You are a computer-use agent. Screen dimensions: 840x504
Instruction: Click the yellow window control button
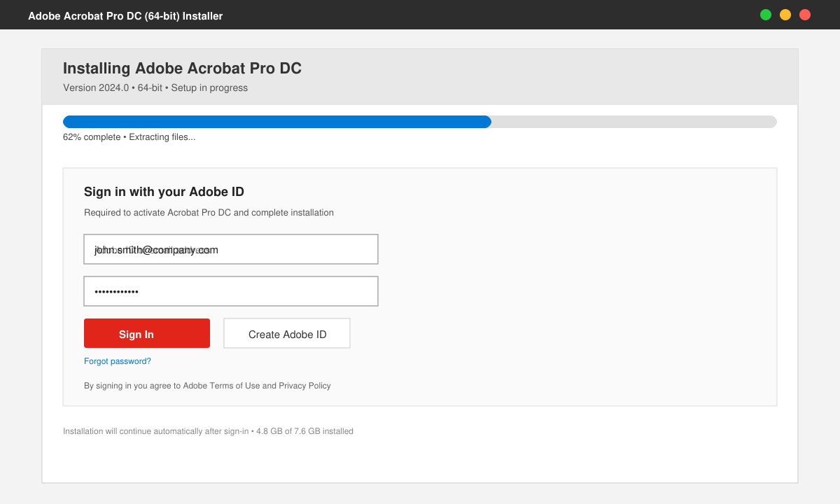tap(785, 15)
